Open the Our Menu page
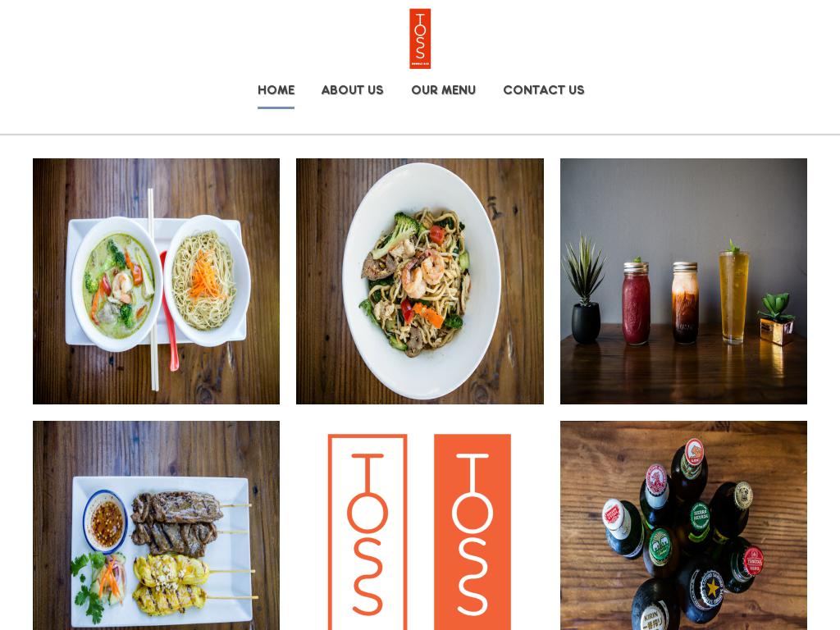Image resolution: width=840 pixels, height=630 pixels. point(444,90)
